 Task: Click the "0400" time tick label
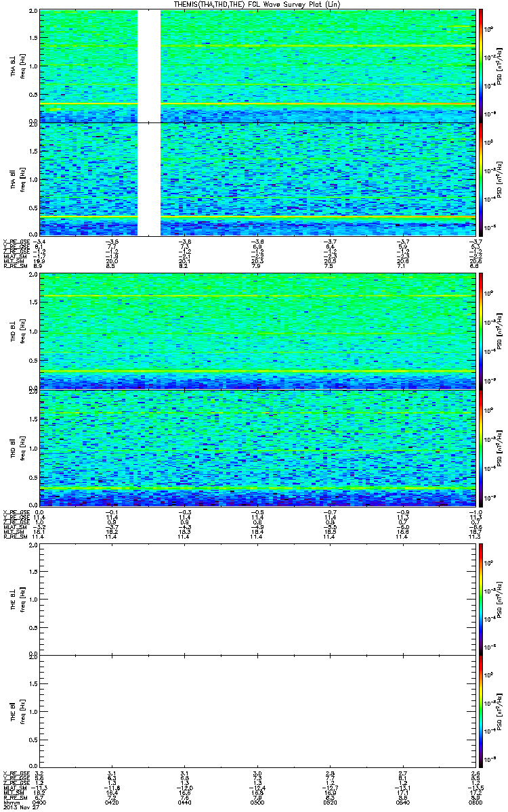[x=40, y=802]
